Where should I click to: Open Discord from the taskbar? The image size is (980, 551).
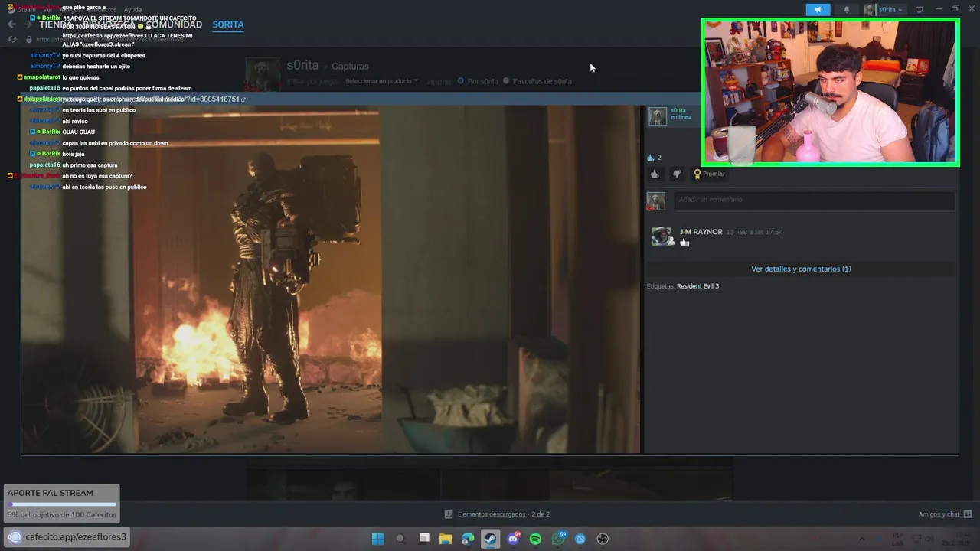click(513, 539)
